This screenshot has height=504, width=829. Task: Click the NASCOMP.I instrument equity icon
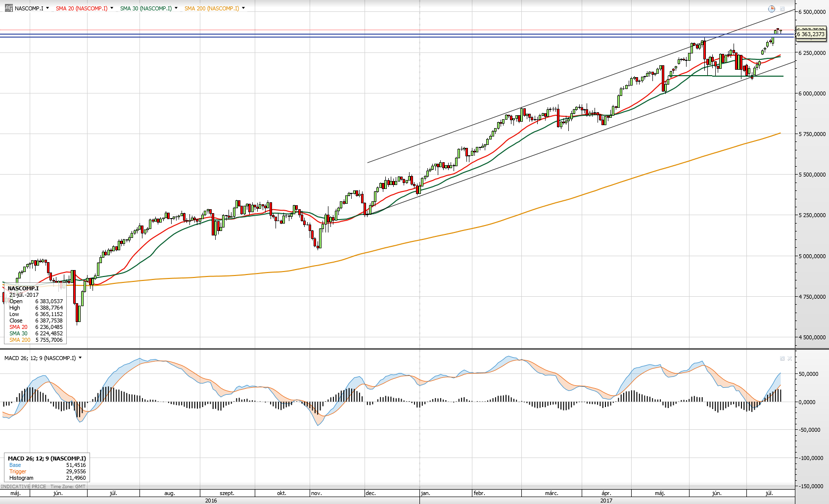click(x=8, y=8)
